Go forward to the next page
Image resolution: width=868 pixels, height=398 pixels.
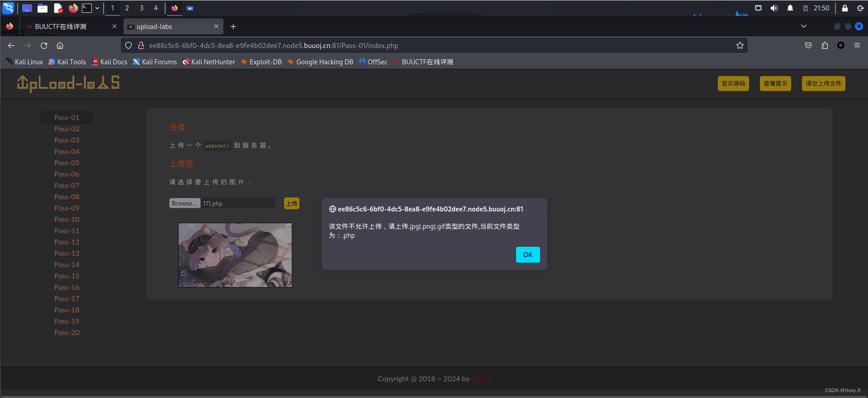click(x=28, y=45)
